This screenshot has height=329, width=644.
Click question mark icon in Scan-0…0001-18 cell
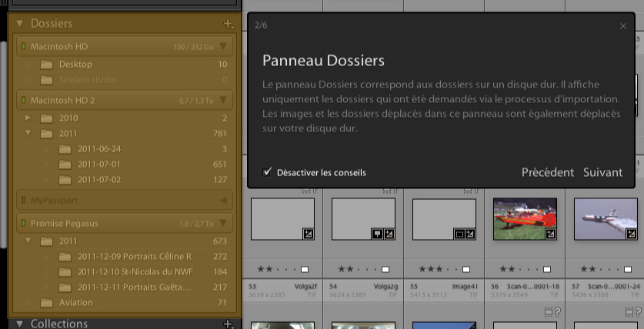(558, 312)
